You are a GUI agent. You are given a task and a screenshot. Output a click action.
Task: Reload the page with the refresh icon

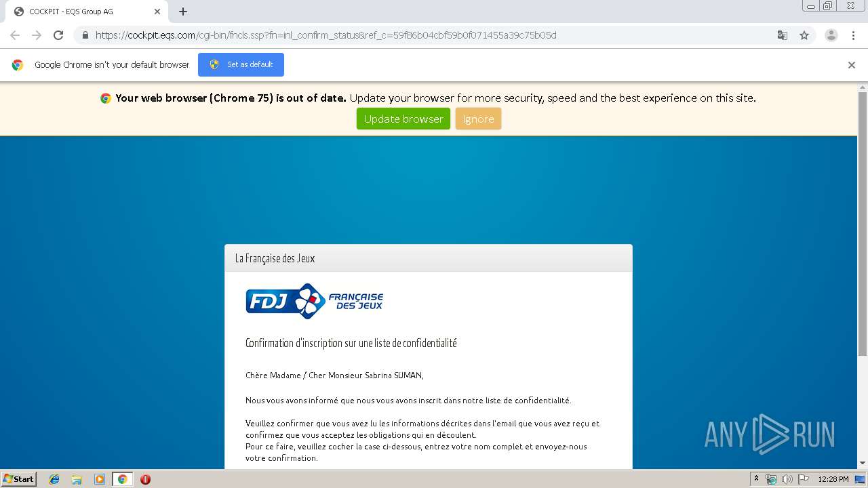point(58,35)
